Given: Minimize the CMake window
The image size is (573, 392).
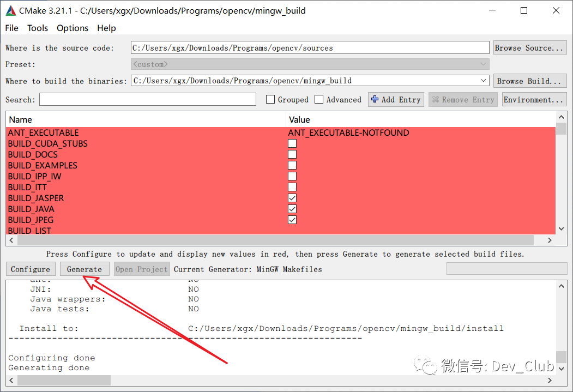Looking at the screenshot, I should (x=492, y=10).
